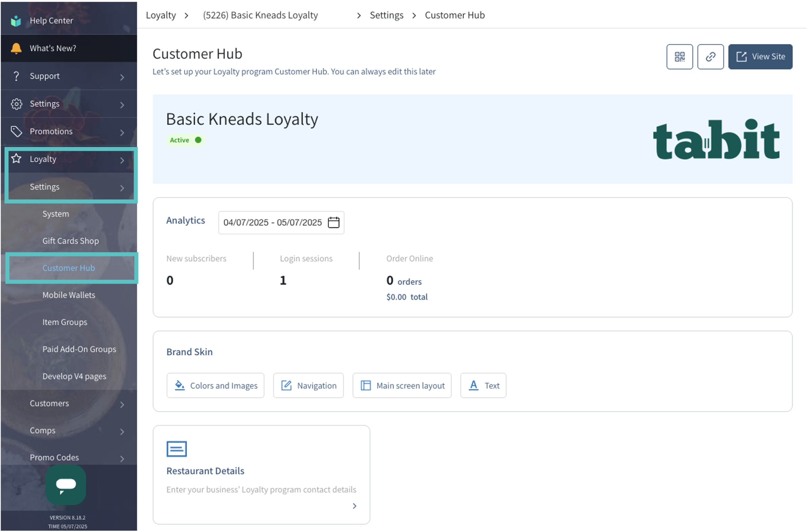Open Main screen layout settings

(x=402, y=386)
